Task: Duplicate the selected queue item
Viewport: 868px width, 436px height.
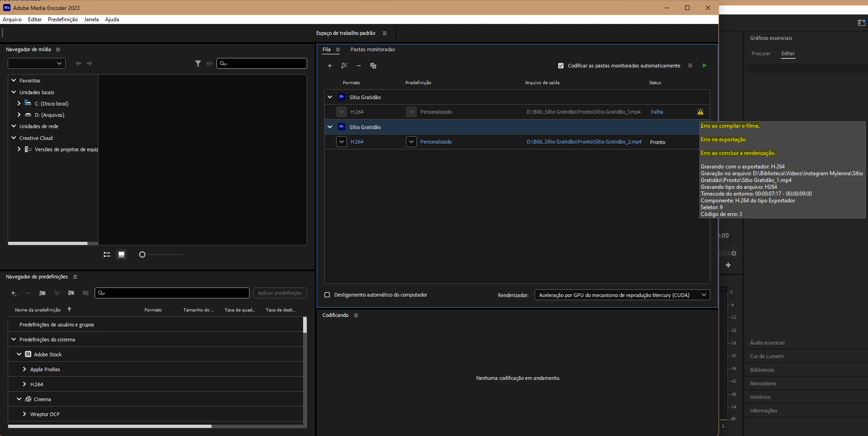Action: click(x=373, y=66)
